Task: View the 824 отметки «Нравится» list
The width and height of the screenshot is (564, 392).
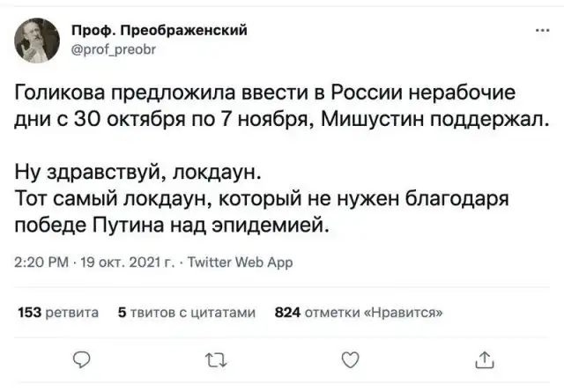Action: (360, 311)
